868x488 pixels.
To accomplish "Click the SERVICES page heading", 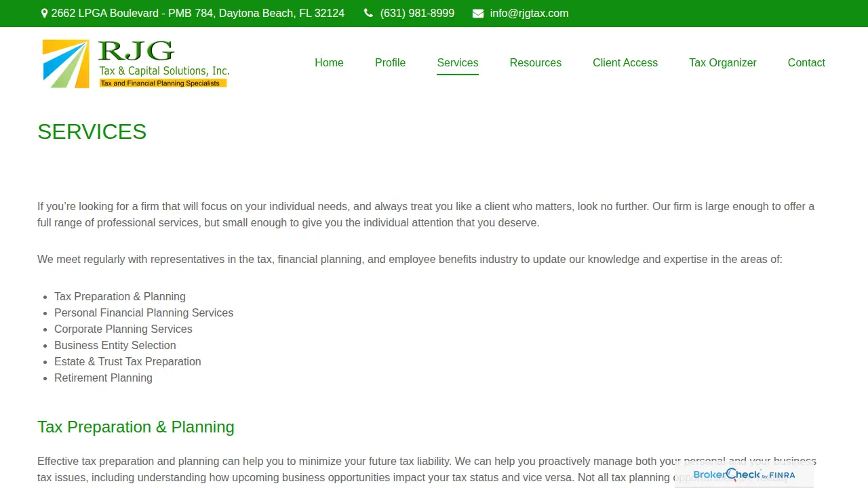I will [92, 131].
